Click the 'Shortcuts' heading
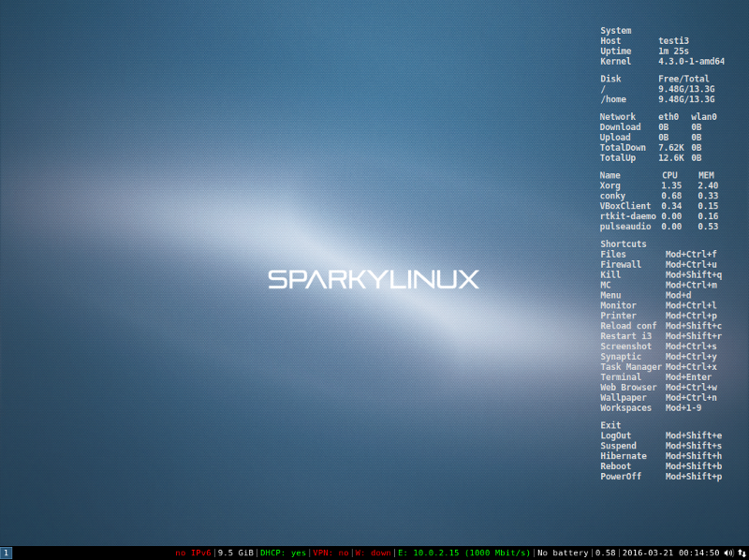The width and height of the screenshot is (749, 560). point(624,244)
